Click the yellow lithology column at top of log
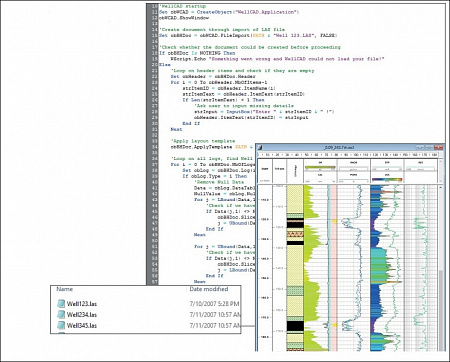Viewport: 450px width, 362px height. pyautogui.click(x=295, y=199)
